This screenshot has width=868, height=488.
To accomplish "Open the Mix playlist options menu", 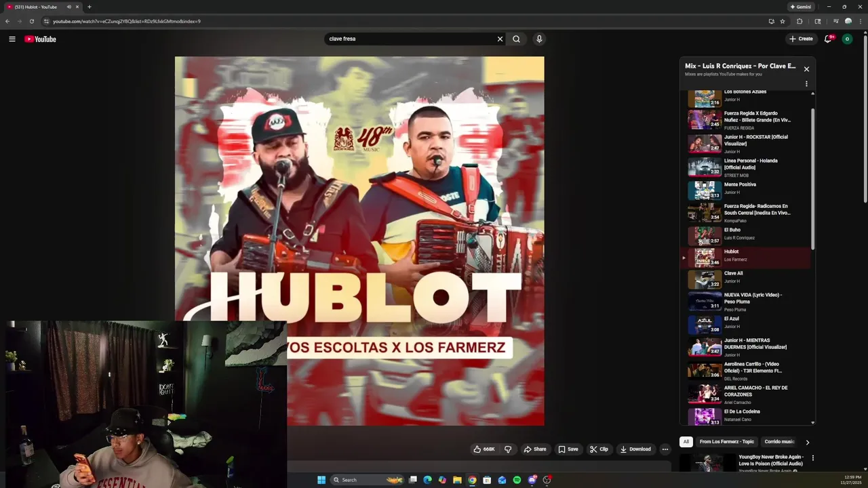I will pyautogui.click(x=806, y=84).
